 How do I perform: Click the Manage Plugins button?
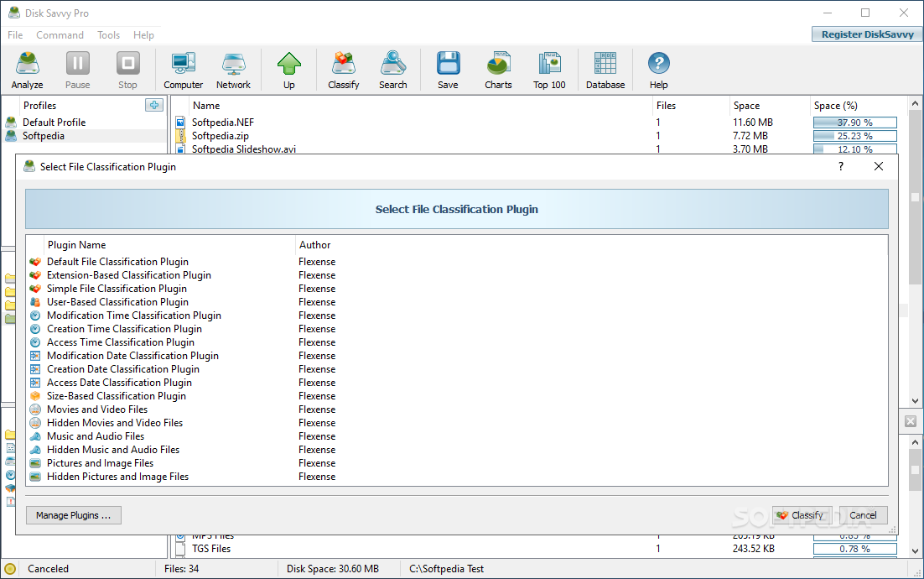(x=74, y=515)
